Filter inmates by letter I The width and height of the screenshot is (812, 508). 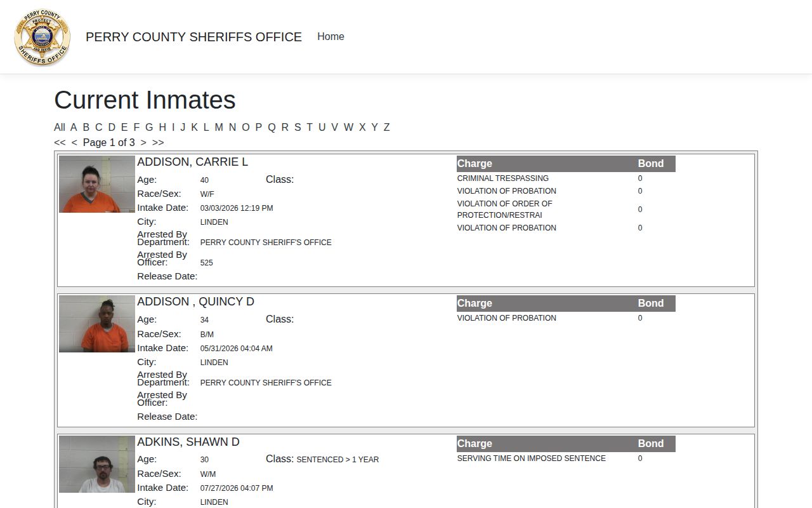[173, 127]
